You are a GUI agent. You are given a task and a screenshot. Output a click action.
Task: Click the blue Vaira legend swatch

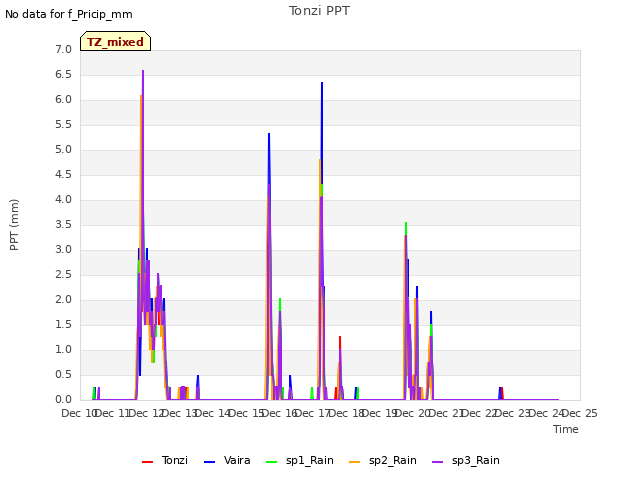[209, 462]
